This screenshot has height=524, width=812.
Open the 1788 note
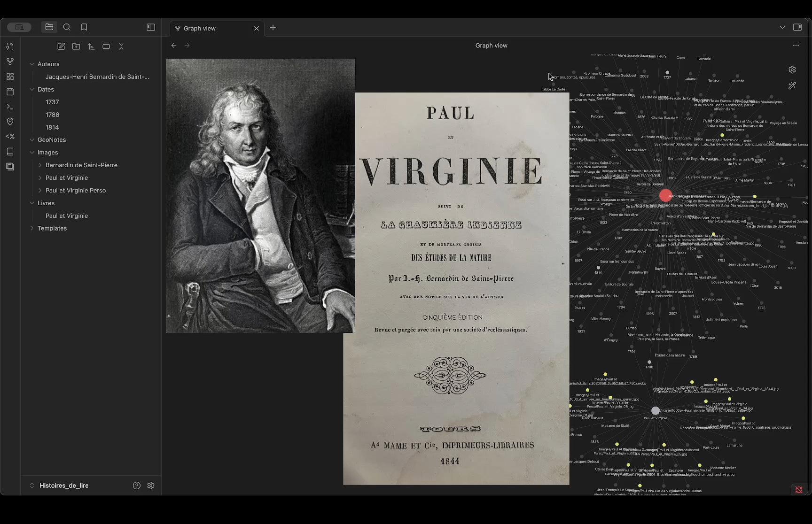coord(52,115)
